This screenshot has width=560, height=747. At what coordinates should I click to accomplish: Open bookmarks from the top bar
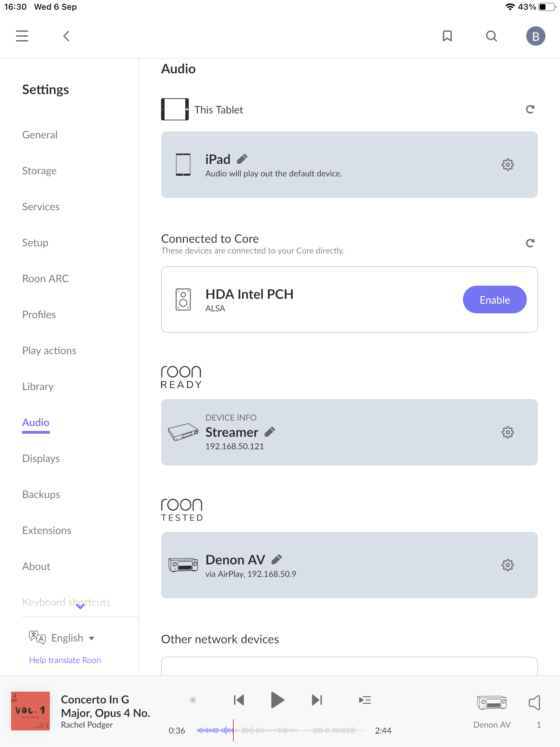click(447, 36)
